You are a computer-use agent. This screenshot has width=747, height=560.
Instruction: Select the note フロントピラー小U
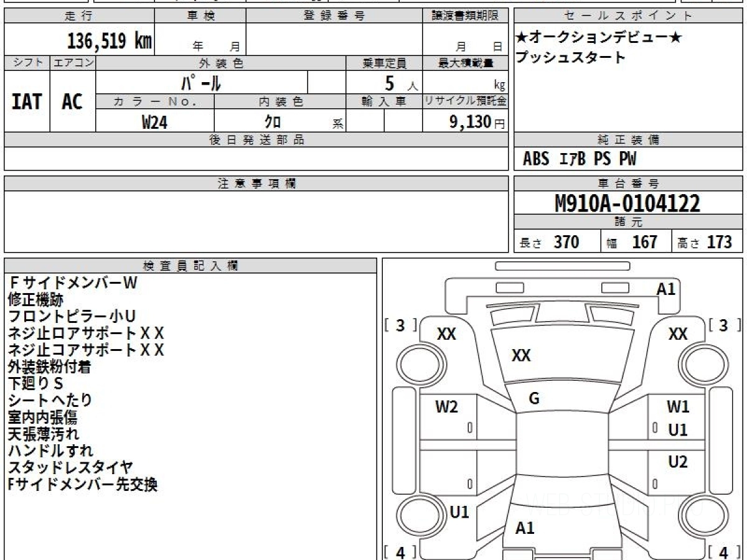[x=72, y=316]
